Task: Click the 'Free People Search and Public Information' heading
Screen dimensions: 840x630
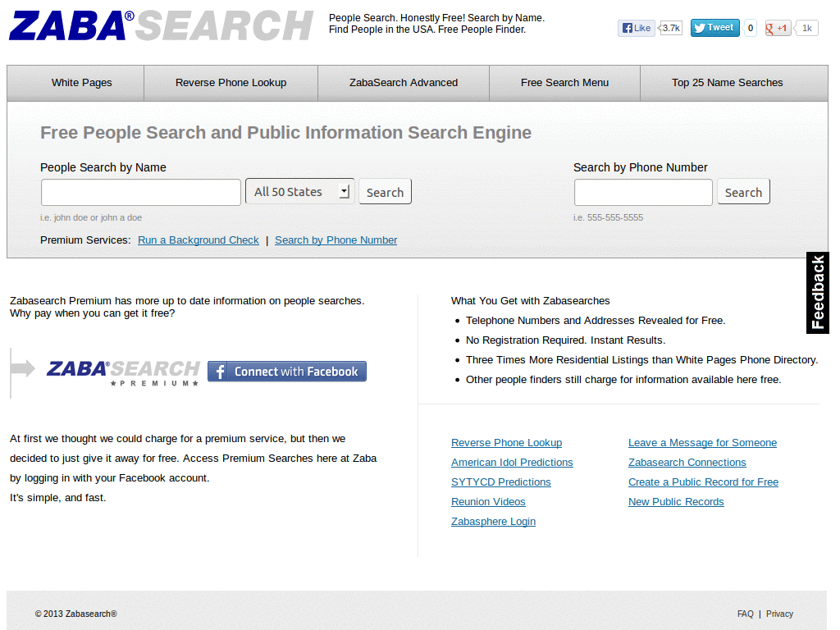Action: pos(285,132)
